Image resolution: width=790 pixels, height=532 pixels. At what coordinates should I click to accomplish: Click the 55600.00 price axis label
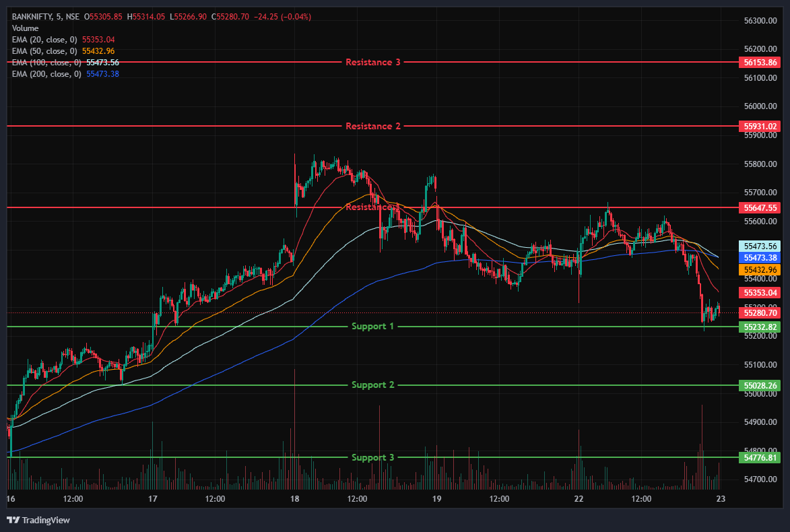760,222
